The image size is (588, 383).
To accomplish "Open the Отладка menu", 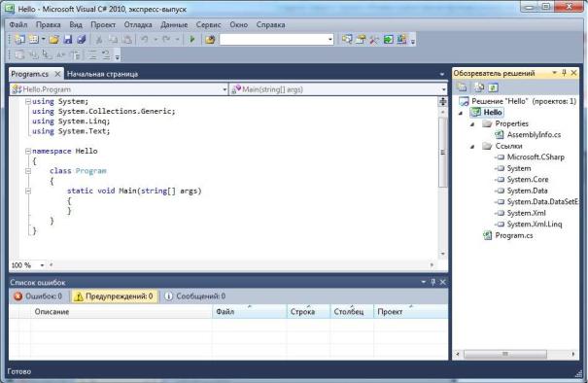I will coord(138,24).
